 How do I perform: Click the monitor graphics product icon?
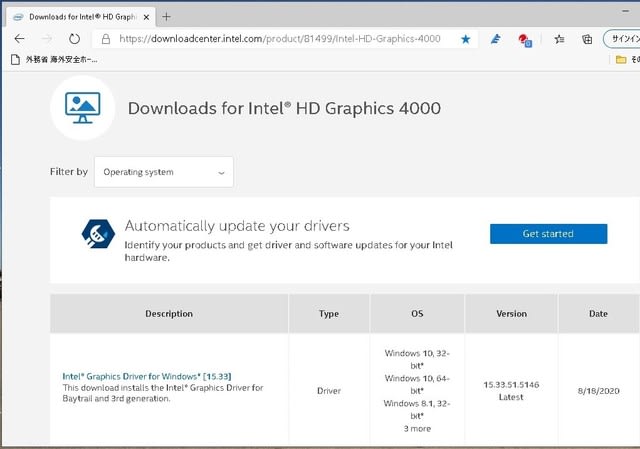82,108
